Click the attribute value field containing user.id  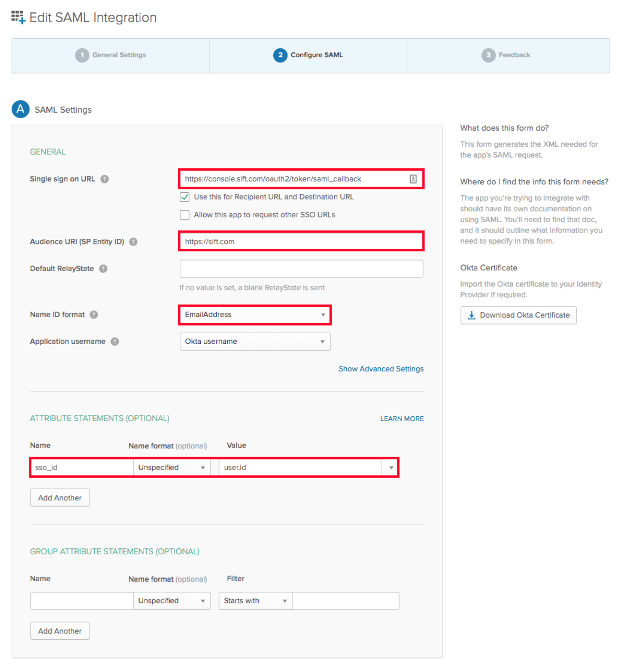301,468
